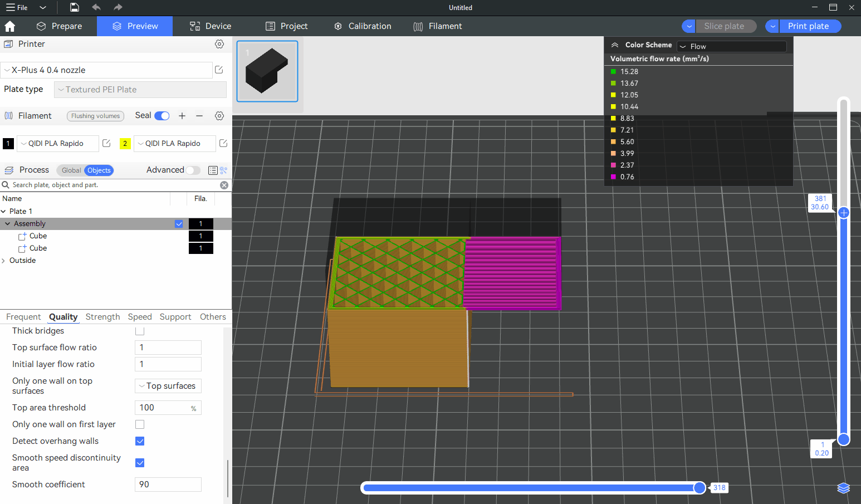Enable the Advanced mode toggle
The width and height of the screenshot is (861, 504).
click(x=193, y=170)
